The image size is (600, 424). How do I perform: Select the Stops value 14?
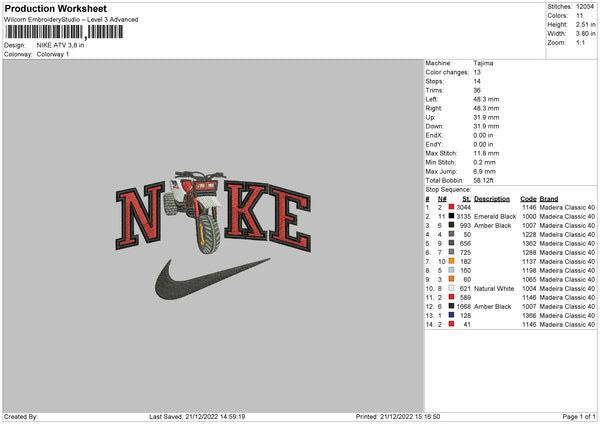tap(477, 81)
